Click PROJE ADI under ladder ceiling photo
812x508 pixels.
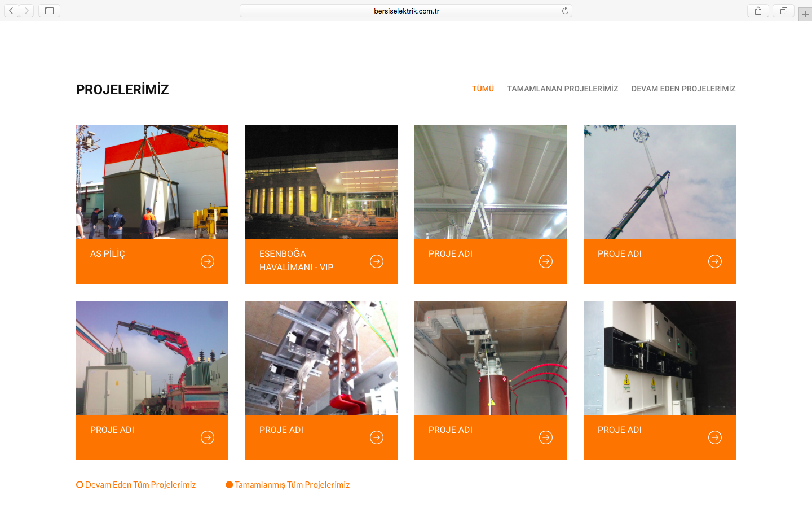(x=451, y=254)
